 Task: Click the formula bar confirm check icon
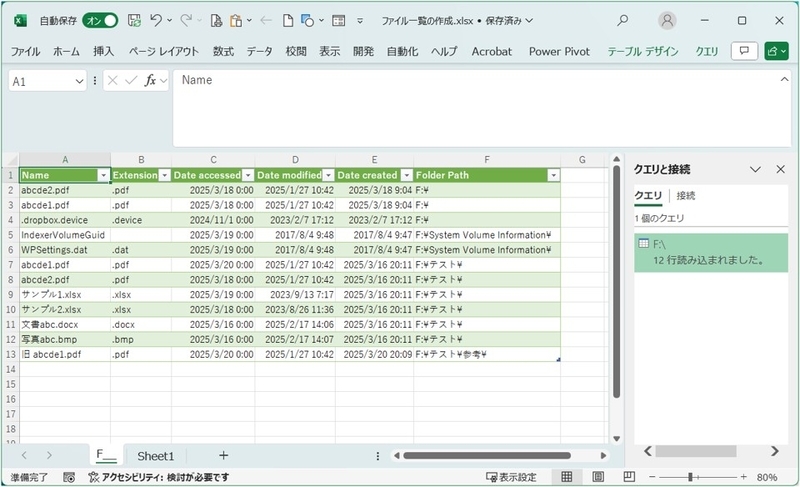coord(131,81)
